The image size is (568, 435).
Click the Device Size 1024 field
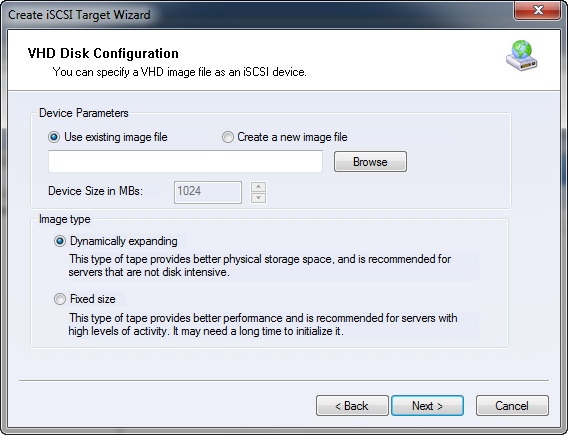point(208,192)
